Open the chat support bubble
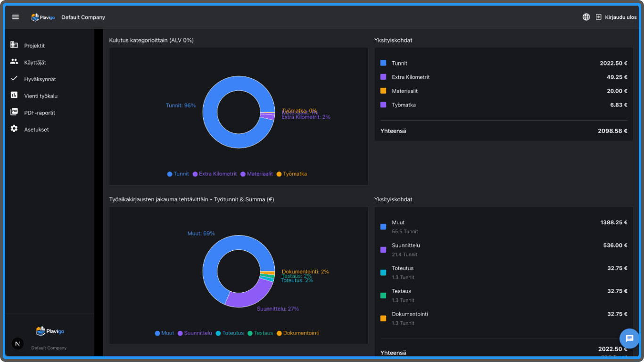The image size is (644, 362). point(629,338)
